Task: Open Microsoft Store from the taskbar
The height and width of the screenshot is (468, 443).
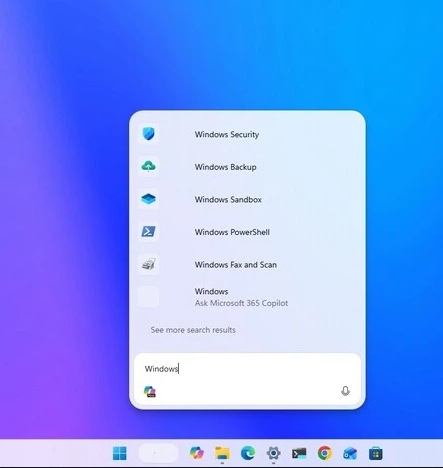Action: click(376, 453)
